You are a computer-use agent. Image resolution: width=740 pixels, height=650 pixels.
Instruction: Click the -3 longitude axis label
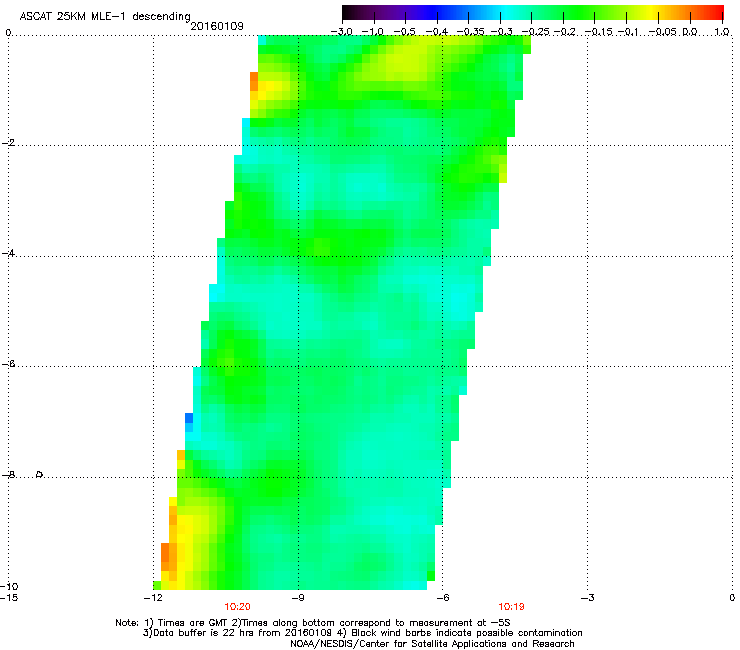point(588,598)
